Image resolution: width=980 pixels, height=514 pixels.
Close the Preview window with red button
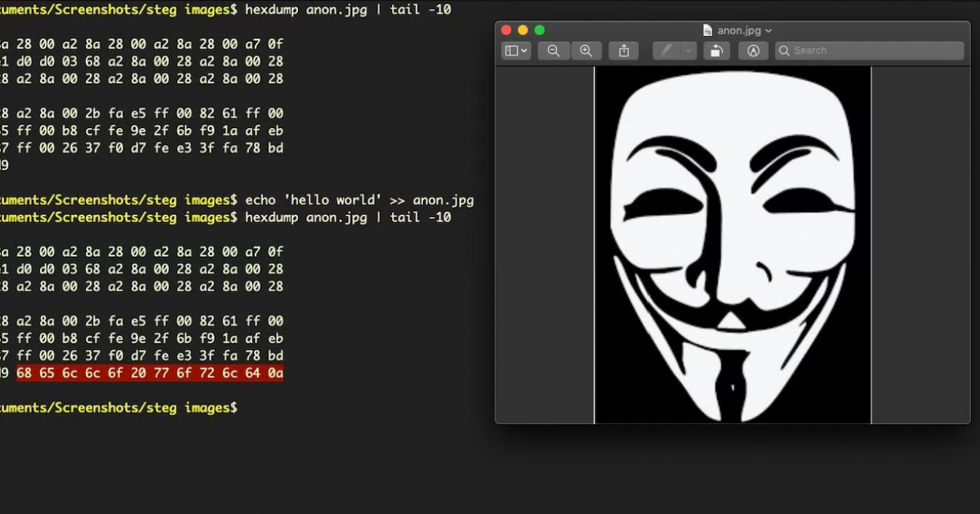coord(506,30)
